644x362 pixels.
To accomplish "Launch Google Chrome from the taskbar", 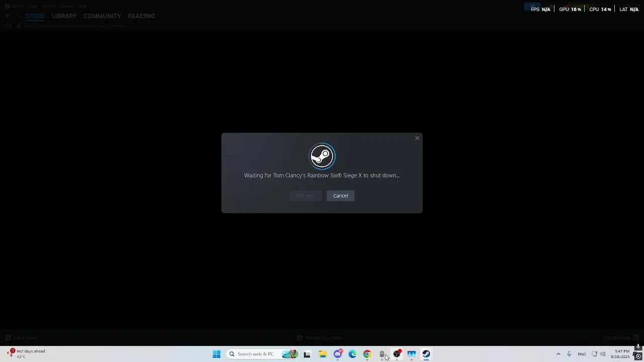I will pyautogui.click(x=367, y=354).
